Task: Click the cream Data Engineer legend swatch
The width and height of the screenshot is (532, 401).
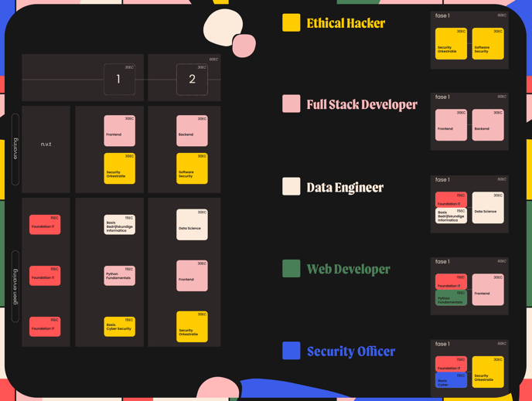Action: click(291, 186)
